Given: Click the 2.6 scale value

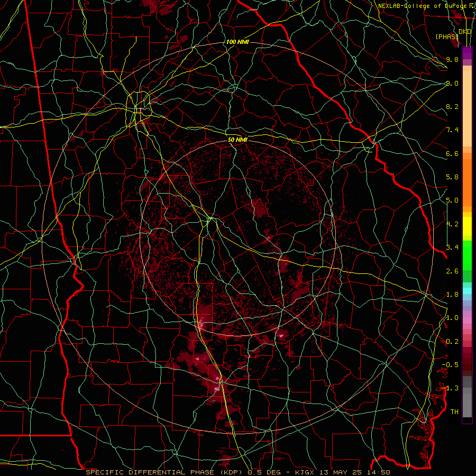Looking at the screenshot, I should [452, 271].
